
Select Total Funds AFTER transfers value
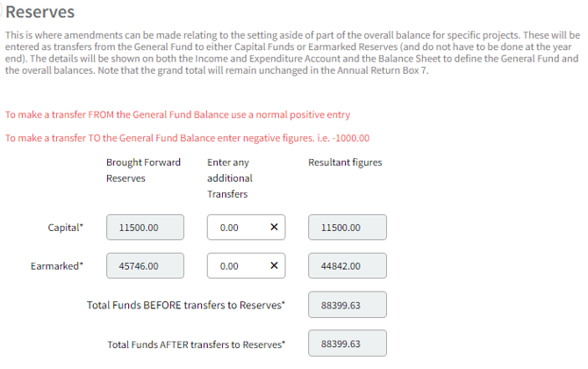[348, 344]
